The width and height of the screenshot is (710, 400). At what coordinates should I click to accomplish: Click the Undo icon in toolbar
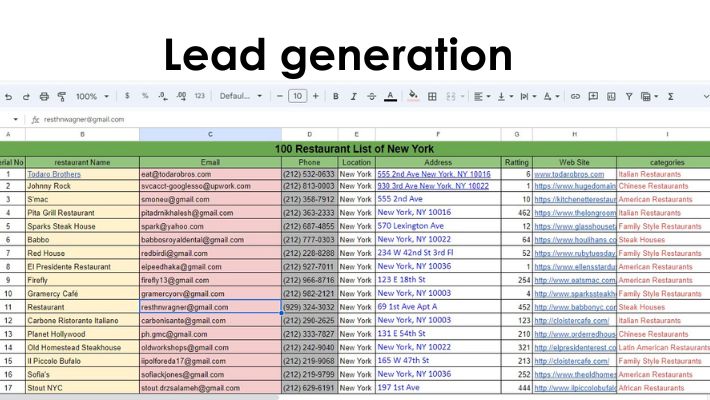[9, 97]
